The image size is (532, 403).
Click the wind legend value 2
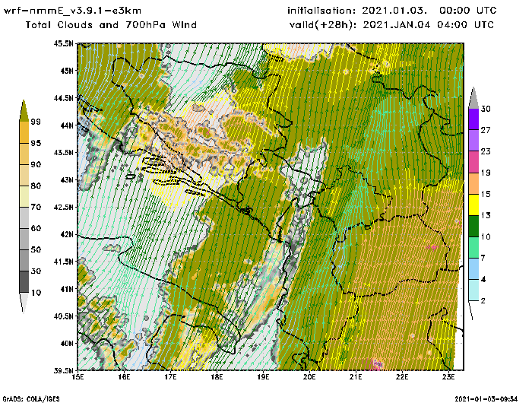click(x=483, y=300)
